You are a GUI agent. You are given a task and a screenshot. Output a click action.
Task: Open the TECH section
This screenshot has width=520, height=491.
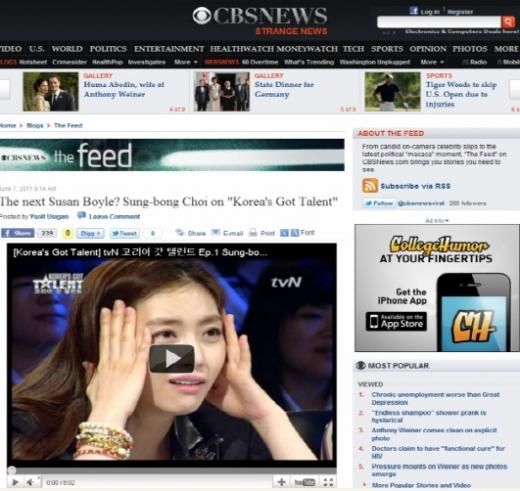click(354, 49)
